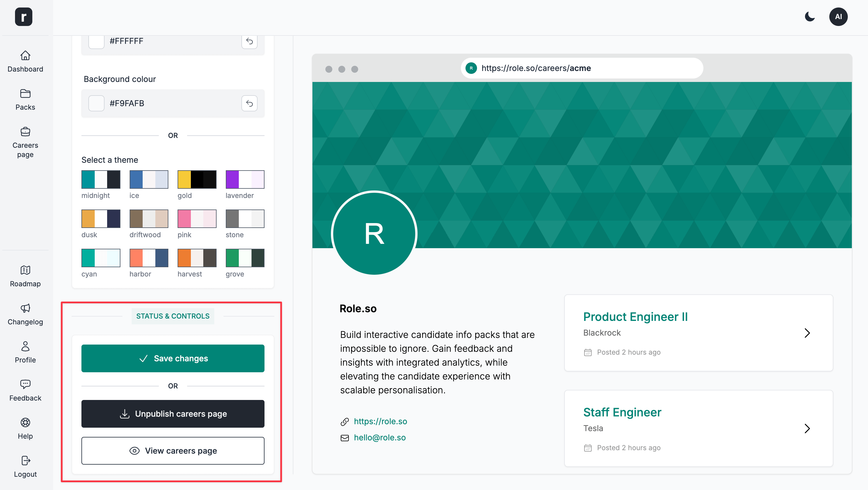Open the Help section

pyautogui.click(x=25, y=428)
